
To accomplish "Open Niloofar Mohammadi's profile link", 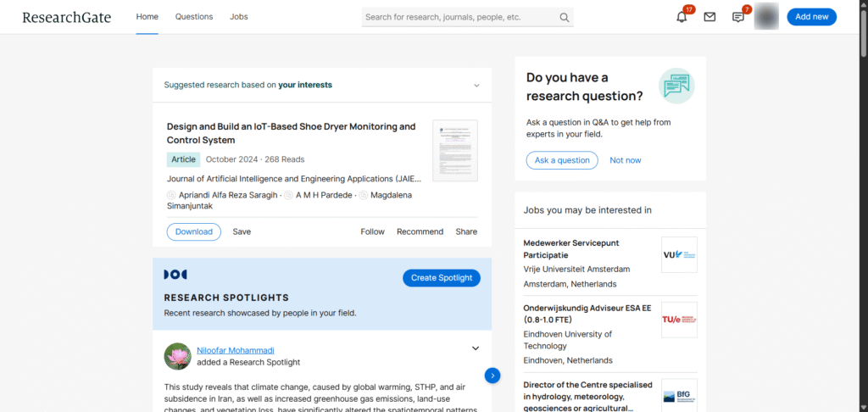I will [x=236, y=350].
